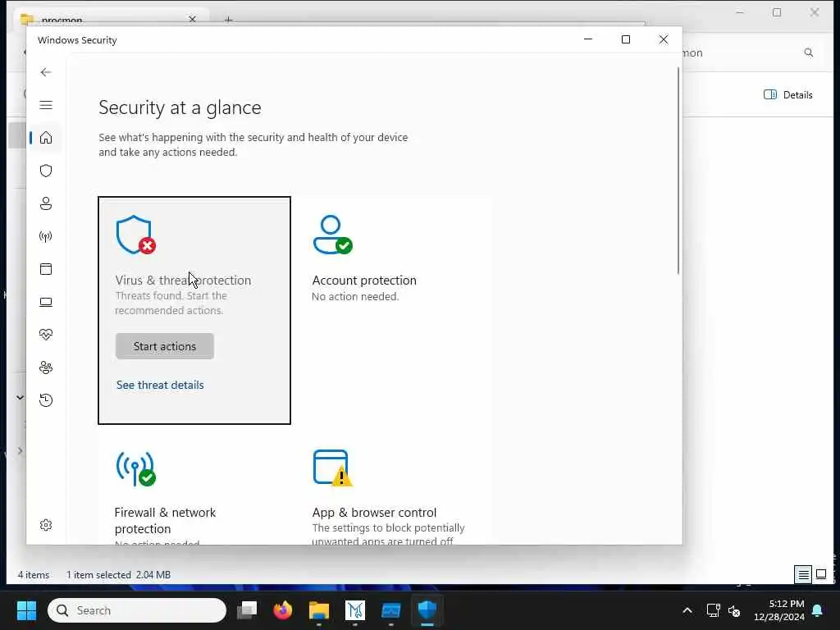
Task: Open Protection history clock sidebar icon
Action: coord(46,400)
